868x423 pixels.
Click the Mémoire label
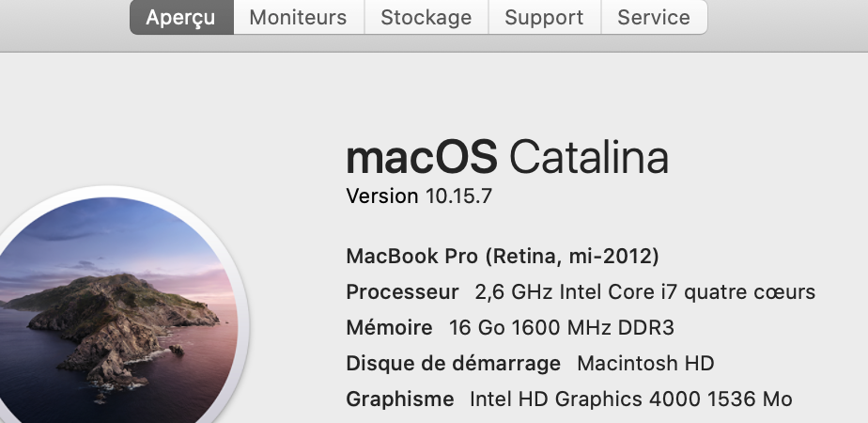(x=389, y=328)
